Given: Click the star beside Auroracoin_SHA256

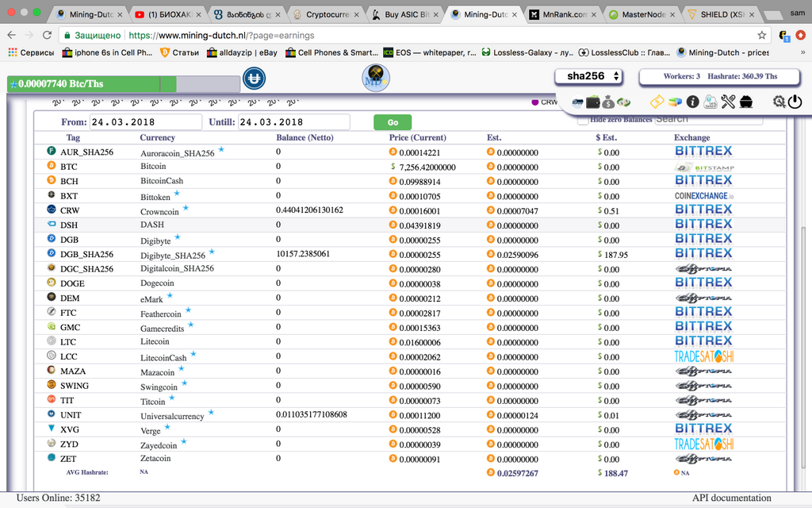Looking at the screenshot, I should pyautogui.click(x=221, y=149).
